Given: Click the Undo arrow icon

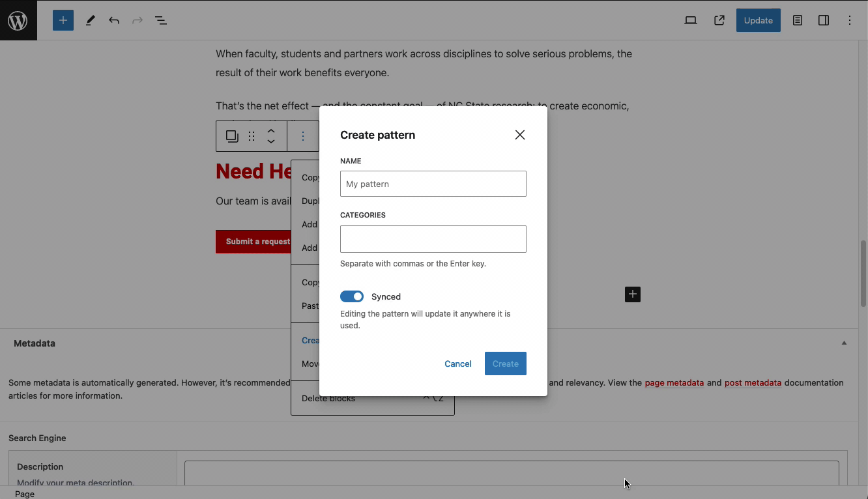Looking at the screenshot, I should click(114, 20).
